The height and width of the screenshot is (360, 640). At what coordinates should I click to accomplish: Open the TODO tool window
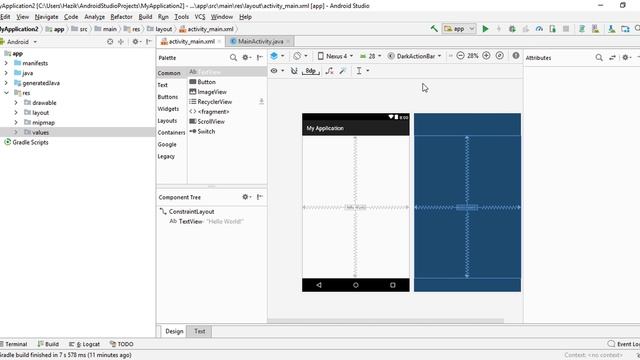click(x=122, y=344)
